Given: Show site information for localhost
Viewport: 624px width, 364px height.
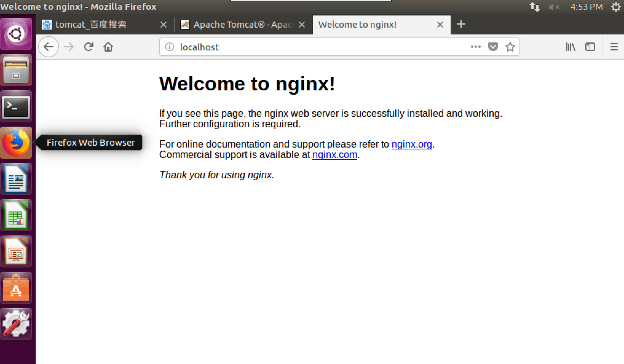Looking at the screenshot, I should (170, 47).
